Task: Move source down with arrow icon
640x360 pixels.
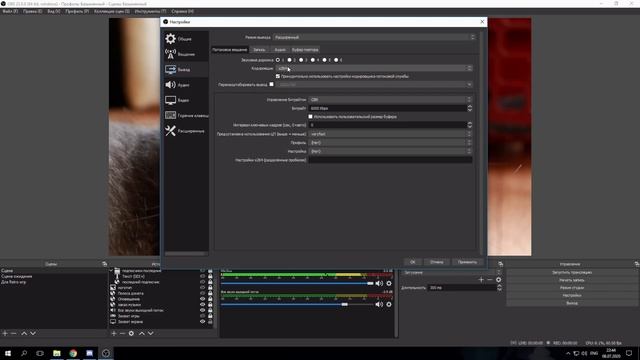Action: click(x=151, y=333)
